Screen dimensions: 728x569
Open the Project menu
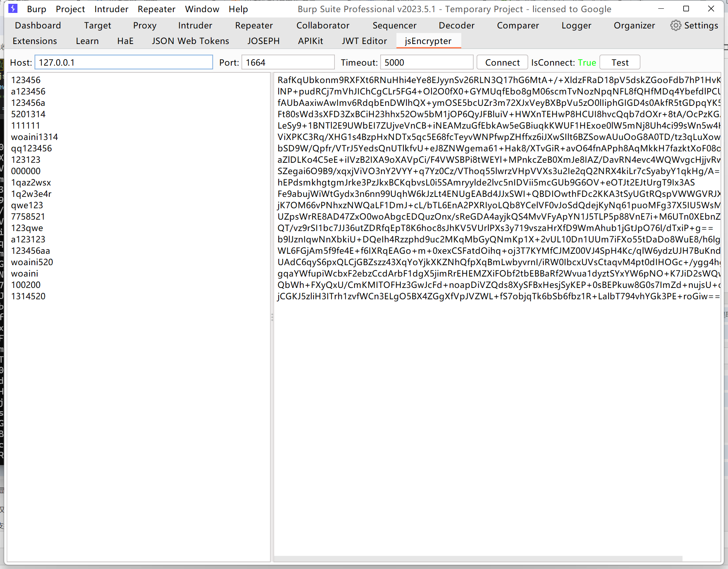pos(70,9)
